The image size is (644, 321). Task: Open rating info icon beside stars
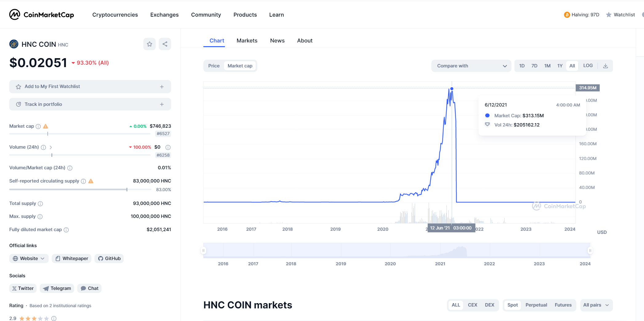[54, 319]
